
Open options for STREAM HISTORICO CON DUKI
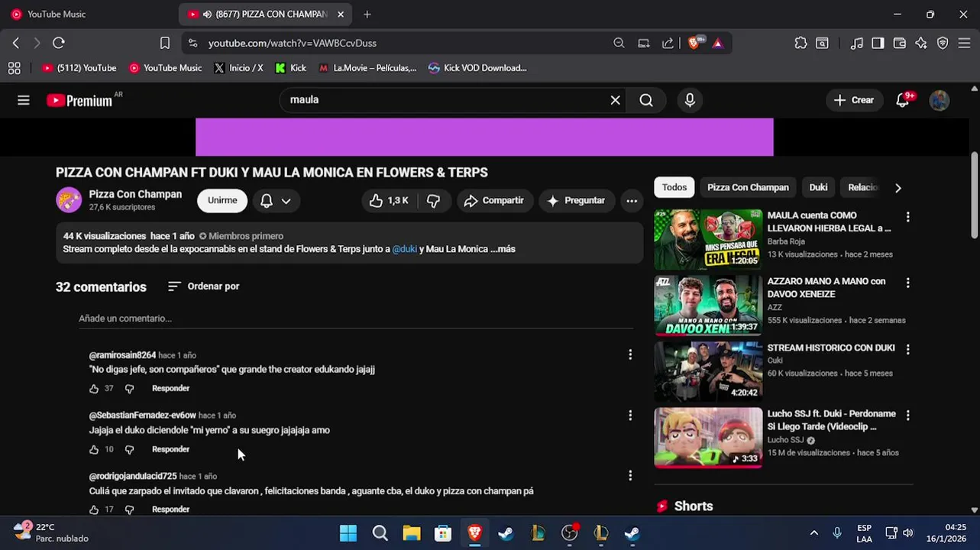click(x=907, y=349)
